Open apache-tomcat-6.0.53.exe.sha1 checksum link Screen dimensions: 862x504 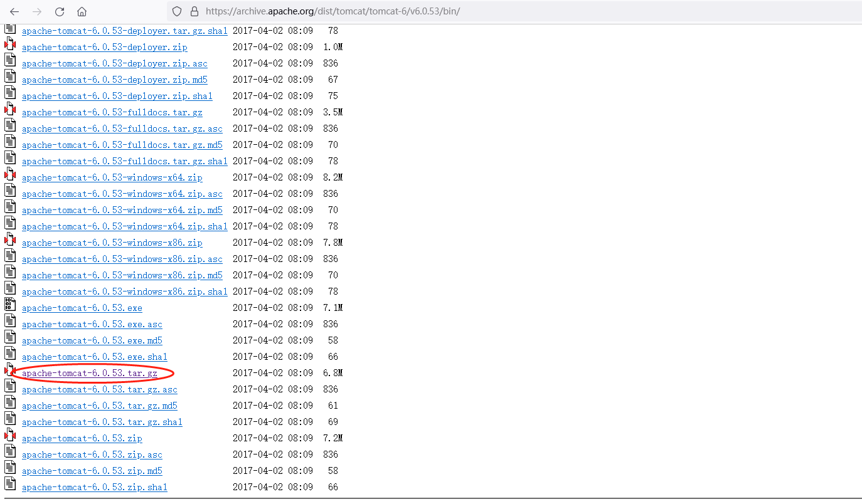click(95, 357)
